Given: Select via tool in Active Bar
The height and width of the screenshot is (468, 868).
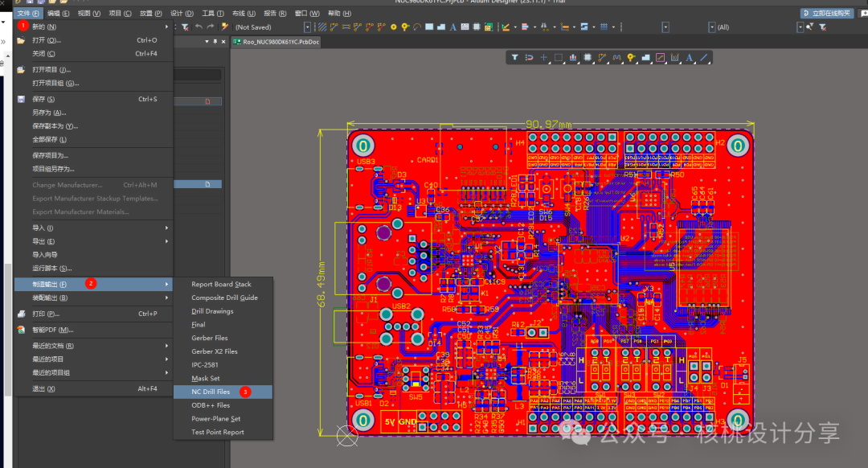Looking at the screenshot, I should [631, 57].
